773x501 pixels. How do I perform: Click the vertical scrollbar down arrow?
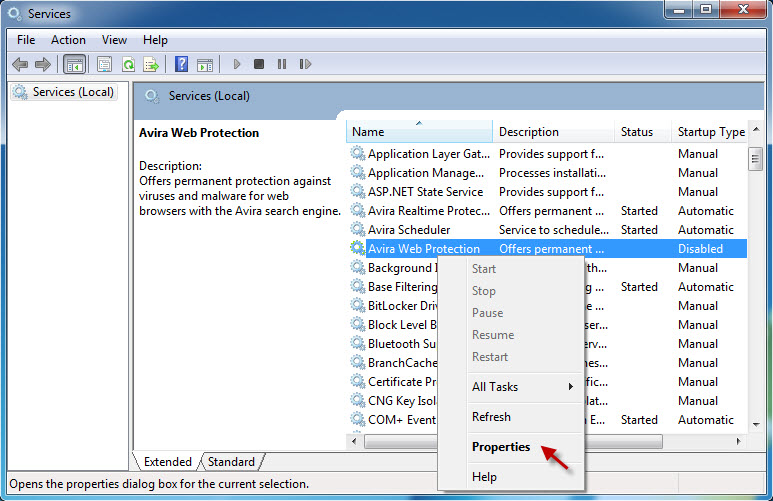[x=756, y=424]
